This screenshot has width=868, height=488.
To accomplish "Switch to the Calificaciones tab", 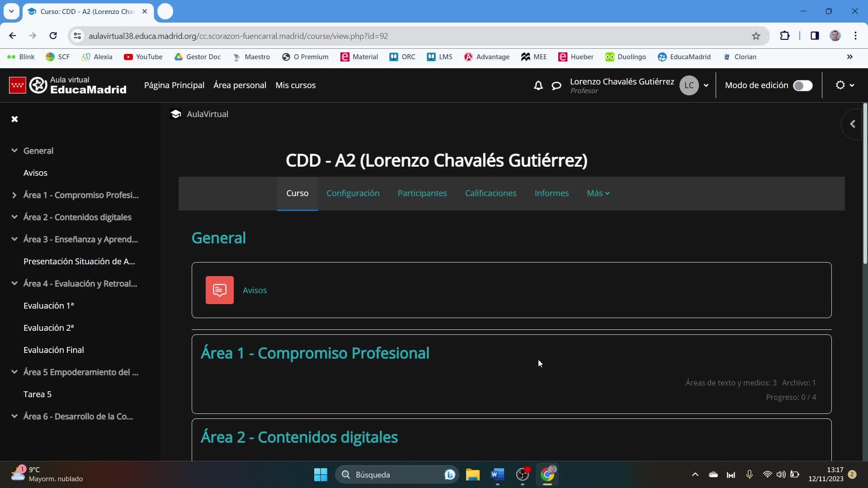I will click(x=491, y=193).
